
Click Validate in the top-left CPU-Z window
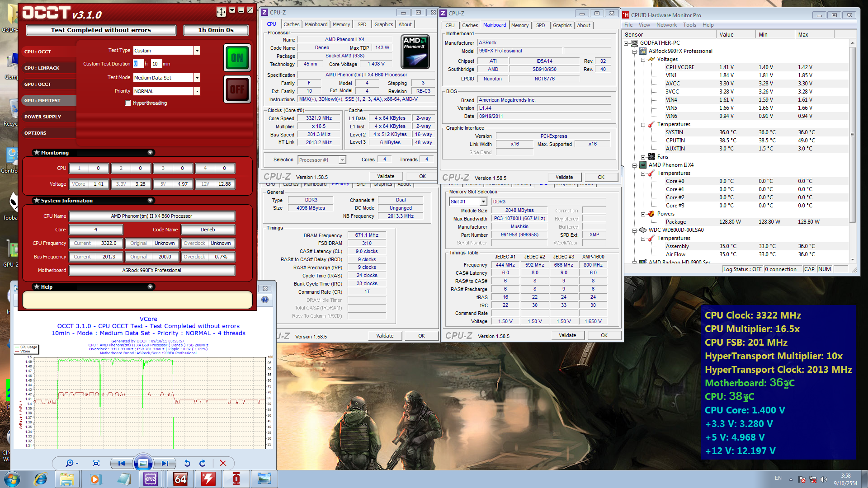385,176
